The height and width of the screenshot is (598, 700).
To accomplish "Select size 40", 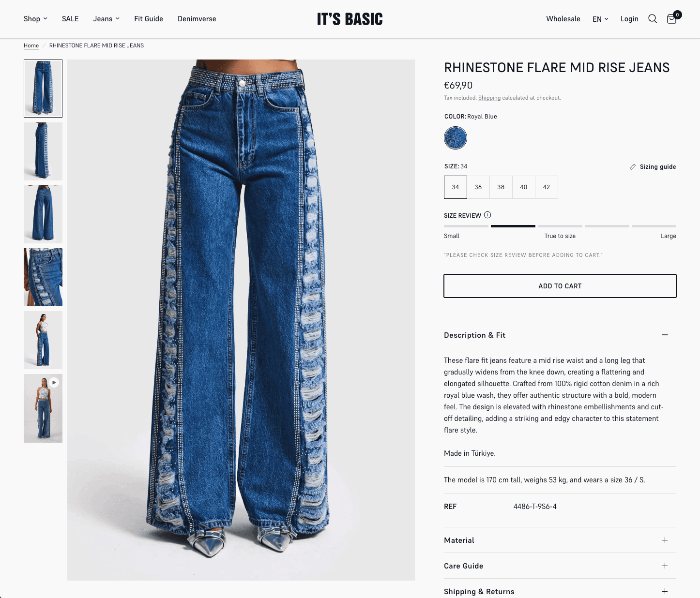I will (524, 187).
